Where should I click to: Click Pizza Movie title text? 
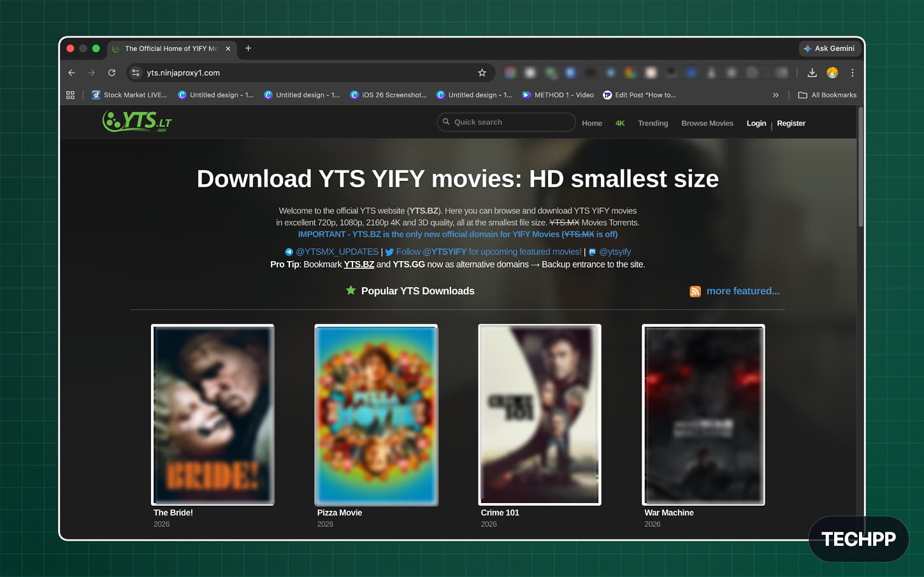point(340,513)
